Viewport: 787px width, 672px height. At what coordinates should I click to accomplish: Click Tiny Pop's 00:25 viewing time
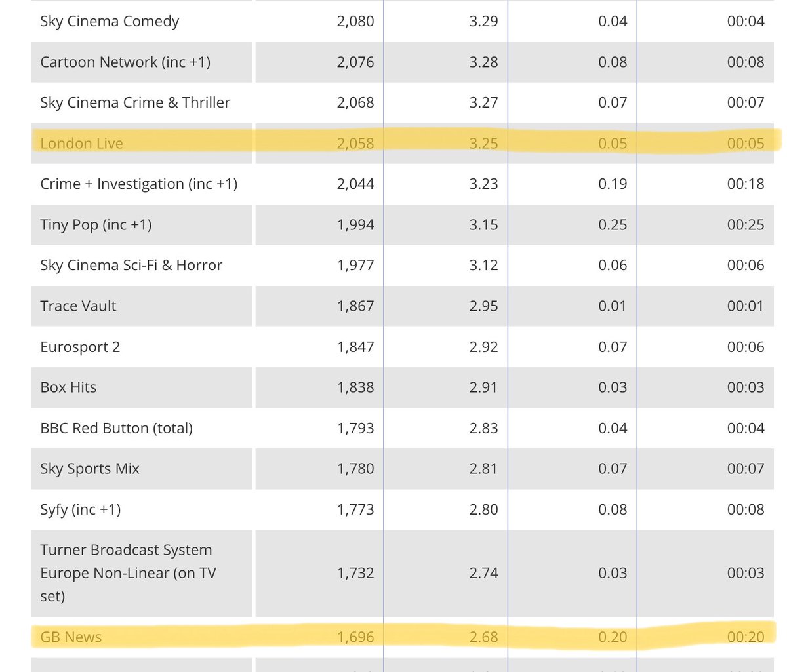(x=746, y=225)
